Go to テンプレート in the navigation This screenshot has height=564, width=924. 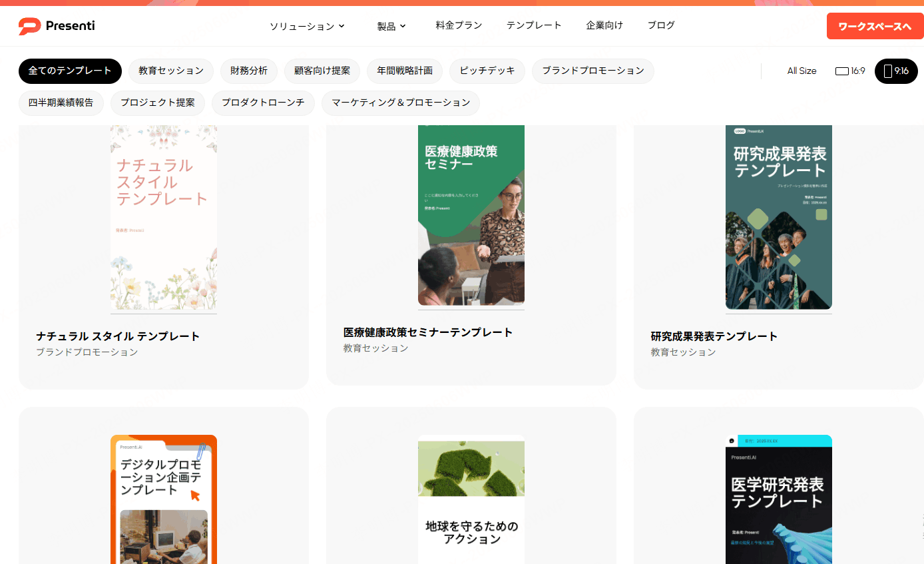pyautogui.click(x=534, y=25)
